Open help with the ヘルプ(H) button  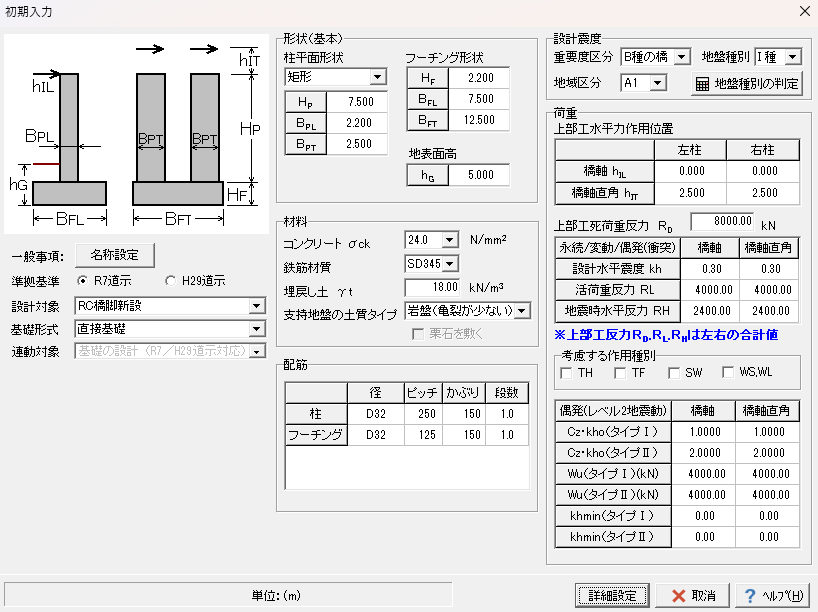pos(773,595)
